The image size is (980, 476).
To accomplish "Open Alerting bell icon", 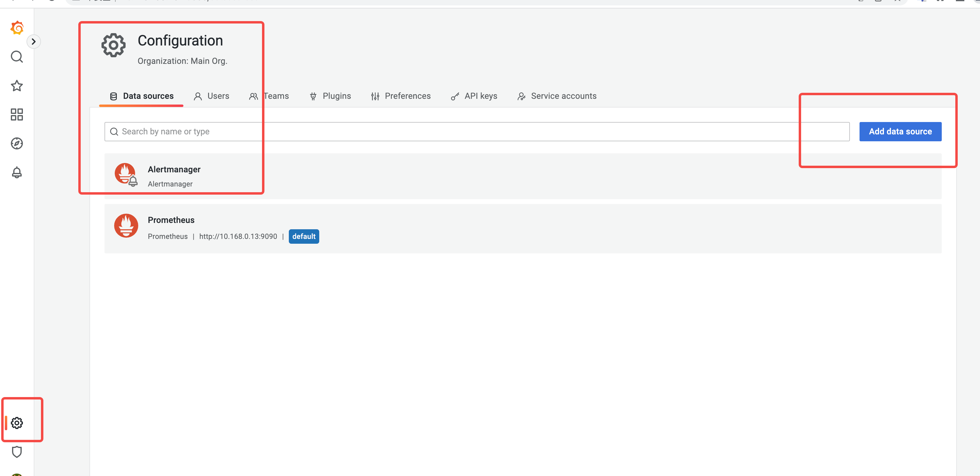I will [x=17, y=172].
